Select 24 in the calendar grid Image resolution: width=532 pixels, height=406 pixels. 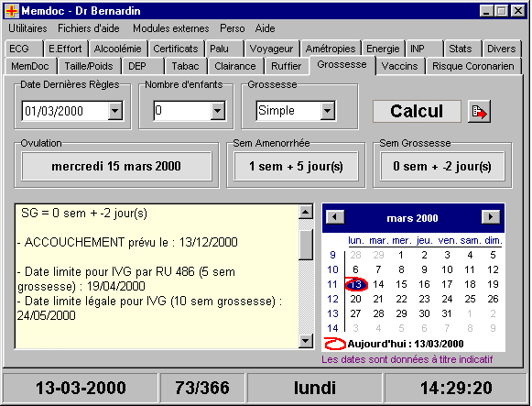[447, 299]
